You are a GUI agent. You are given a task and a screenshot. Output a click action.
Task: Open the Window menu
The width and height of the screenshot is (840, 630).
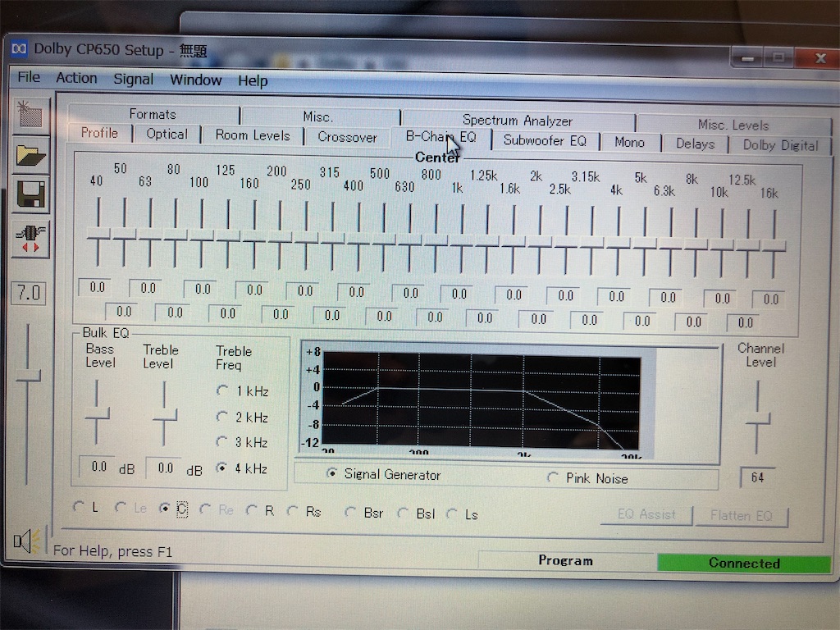coord(195,80)
